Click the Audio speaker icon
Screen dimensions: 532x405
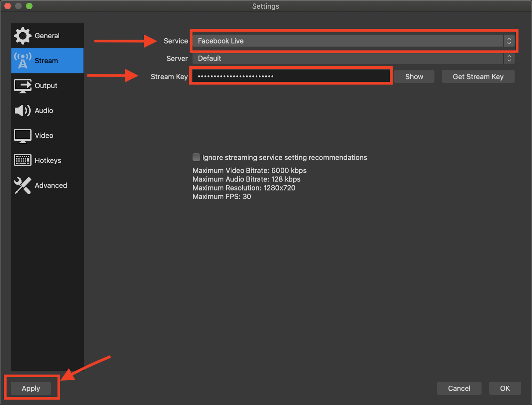click(x=23, y=110)
